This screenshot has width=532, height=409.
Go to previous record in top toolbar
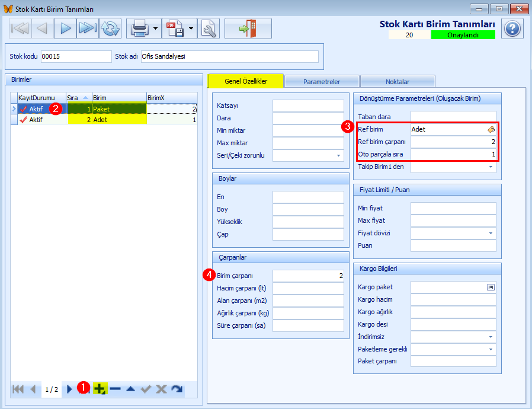coord(43,28)
